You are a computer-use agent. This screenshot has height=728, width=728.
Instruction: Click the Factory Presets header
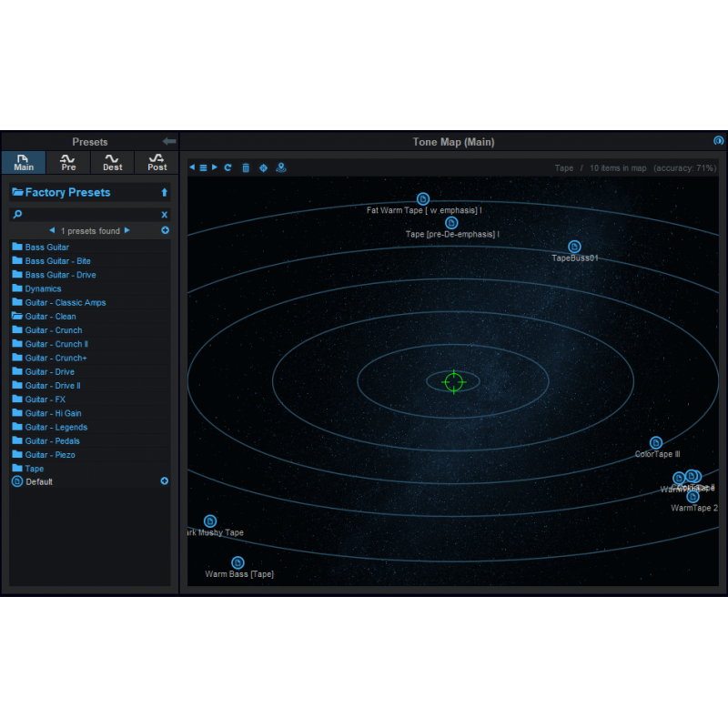(x=67, y=192)
